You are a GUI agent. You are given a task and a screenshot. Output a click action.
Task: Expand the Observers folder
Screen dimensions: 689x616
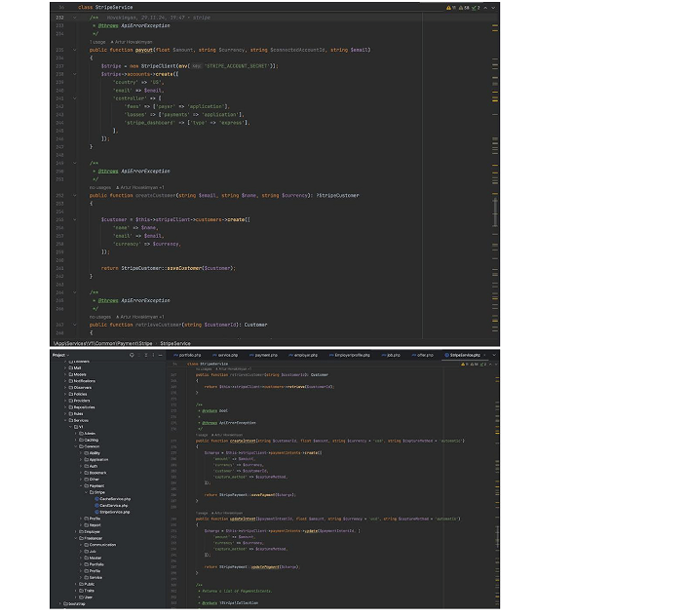65,388
